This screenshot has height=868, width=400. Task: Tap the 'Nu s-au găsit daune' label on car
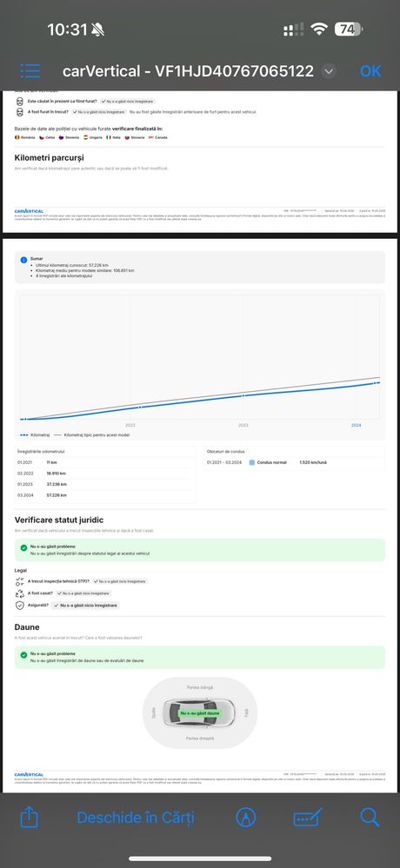(199, 713)
